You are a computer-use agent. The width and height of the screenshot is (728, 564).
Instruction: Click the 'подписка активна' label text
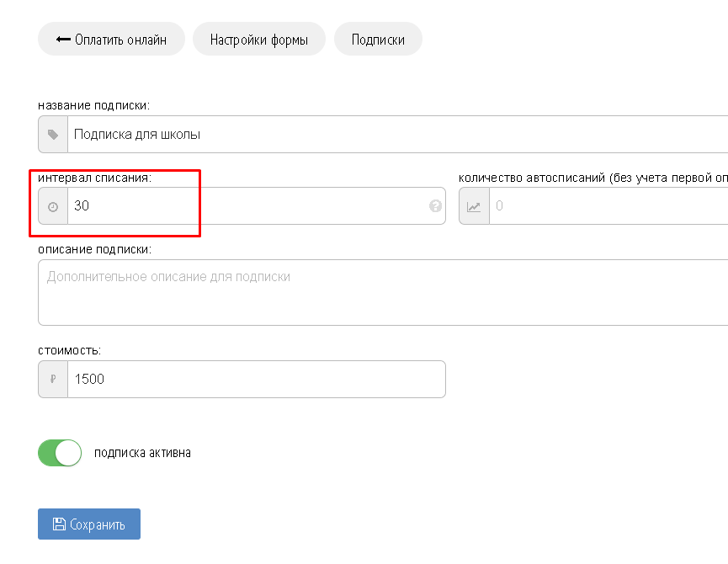(142, 453)
